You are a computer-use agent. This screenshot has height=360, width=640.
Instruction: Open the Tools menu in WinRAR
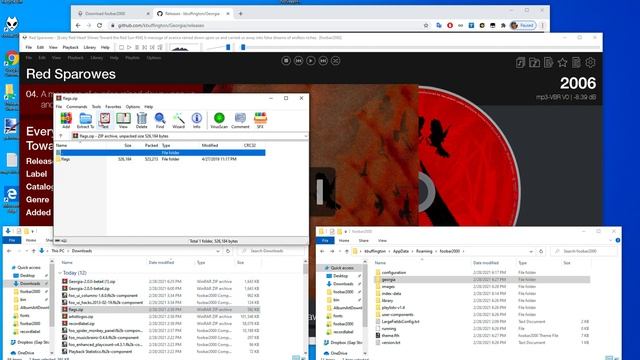tap(96, 107)
